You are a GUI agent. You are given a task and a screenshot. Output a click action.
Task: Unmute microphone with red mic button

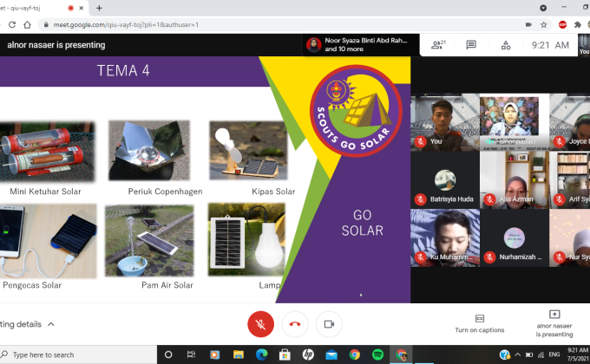260,324
